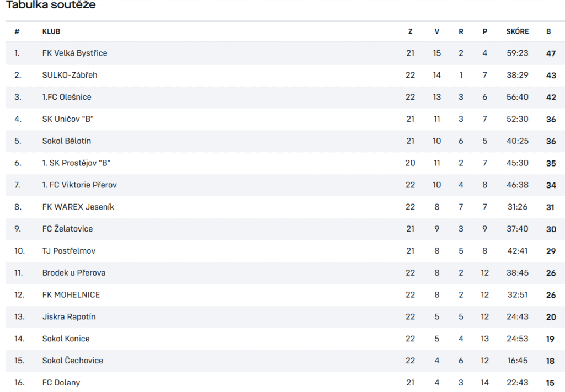The image size is (565, 392).
Task: Open FK MOHELNICE club page
Action: coord(71,295)
